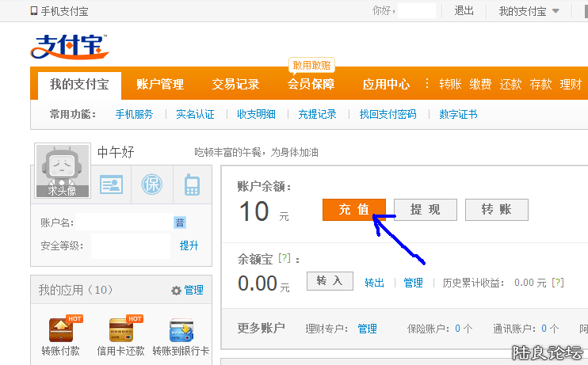The image size is (588, 365).
Task: Switch to the 交易记录 tab
Action: [235, 85]
